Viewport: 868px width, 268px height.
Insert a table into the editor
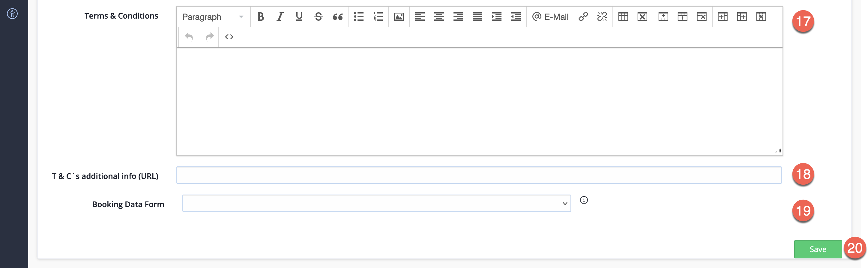(623, 16)
